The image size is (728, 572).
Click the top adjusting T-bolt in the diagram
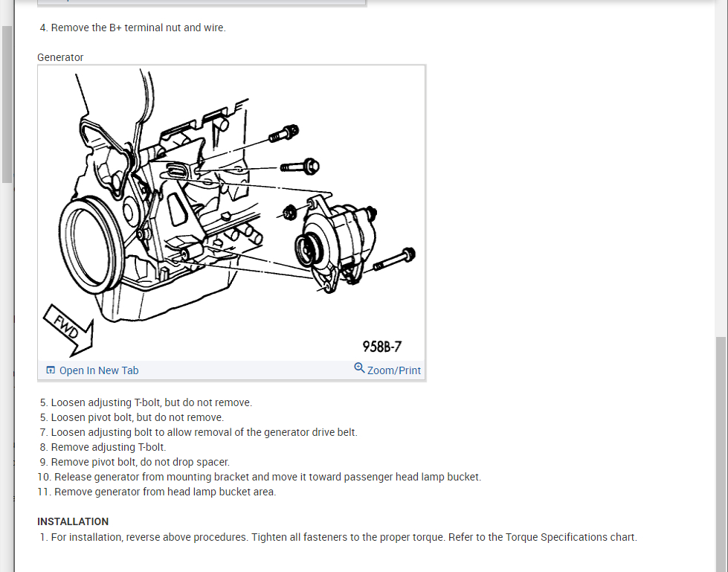click(x=283, y=133)
